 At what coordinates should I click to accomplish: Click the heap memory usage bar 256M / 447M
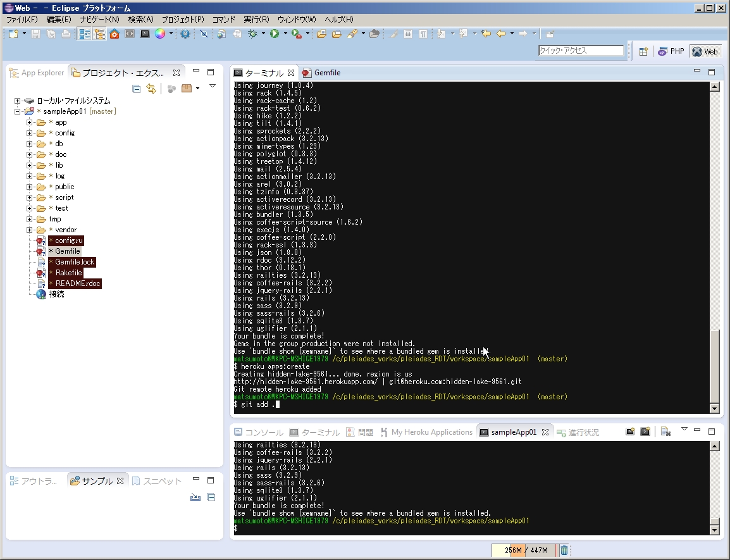click(x=524, y=551)
